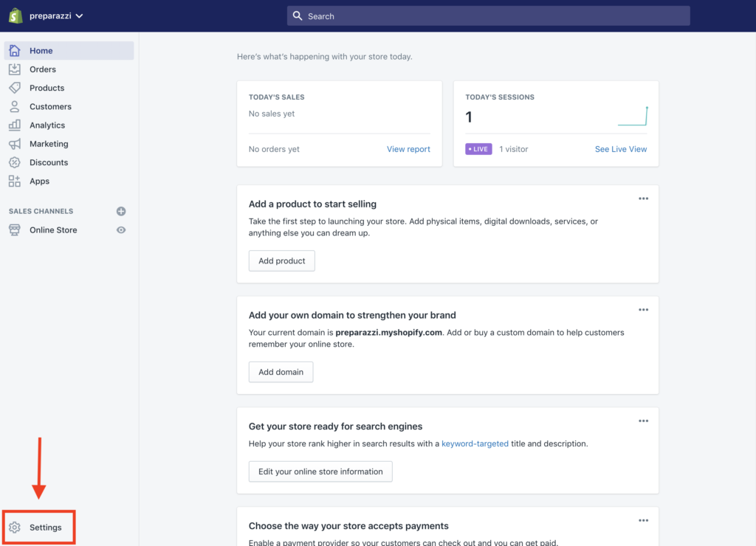Click the Online Store storefront icon
The height and width of the screenshot is (546, 756).
[15, 230]
